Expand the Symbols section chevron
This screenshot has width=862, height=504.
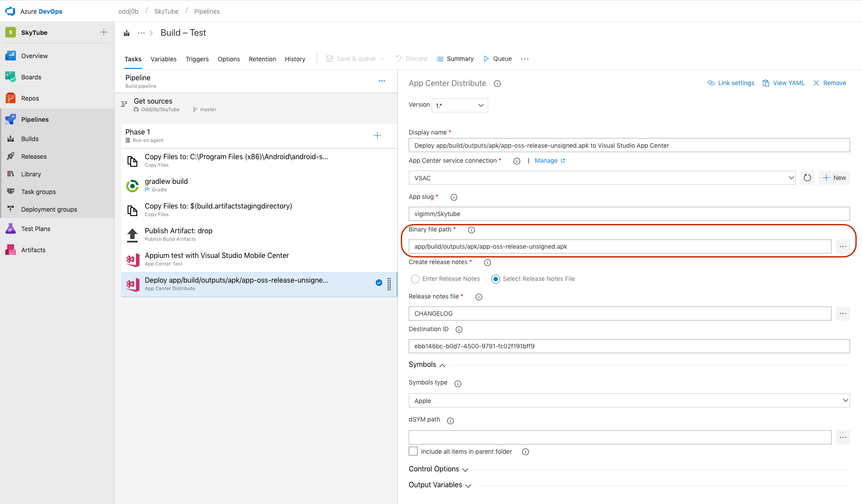(441, 366)
